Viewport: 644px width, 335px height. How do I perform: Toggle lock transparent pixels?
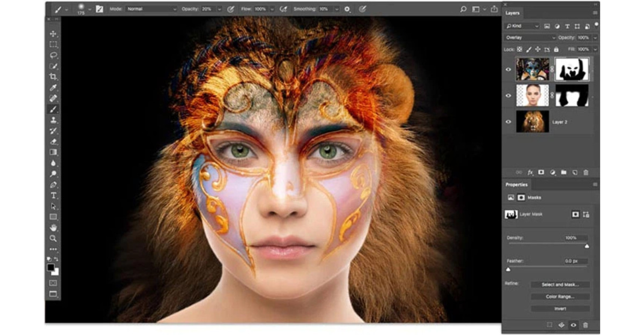[519, 49]
